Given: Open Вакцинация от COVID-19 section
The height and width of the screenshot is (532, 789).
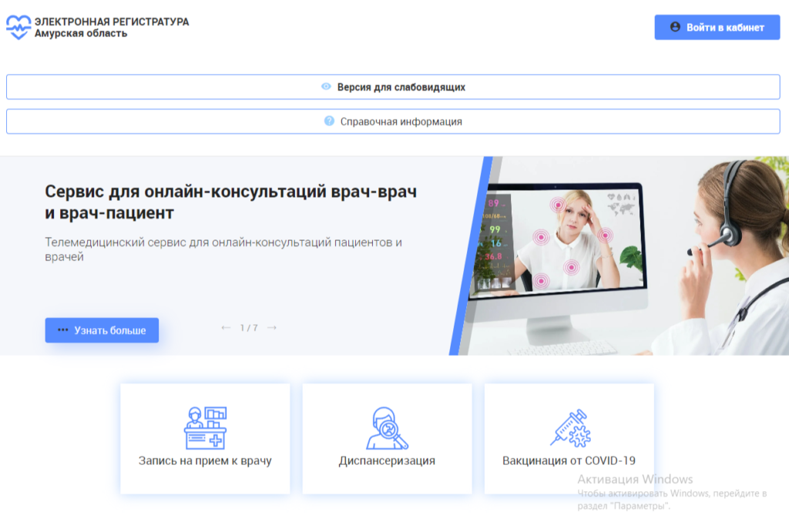Looking at the screenshot, I should pyautogui.click(x=569, y=438).
